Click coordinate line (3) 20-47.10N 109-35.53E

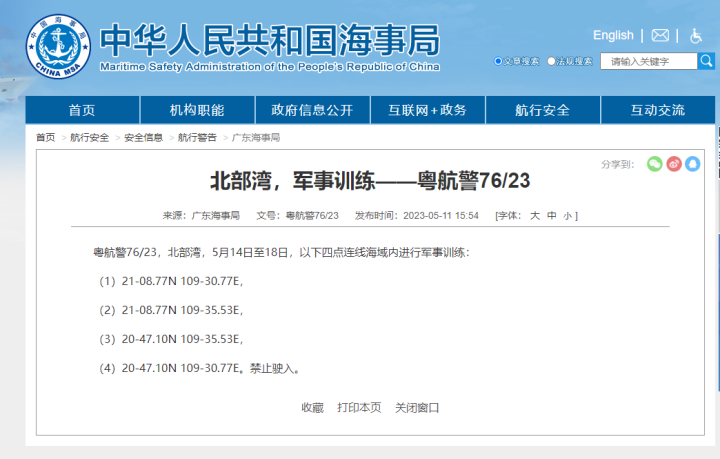(x=171, y=339)
